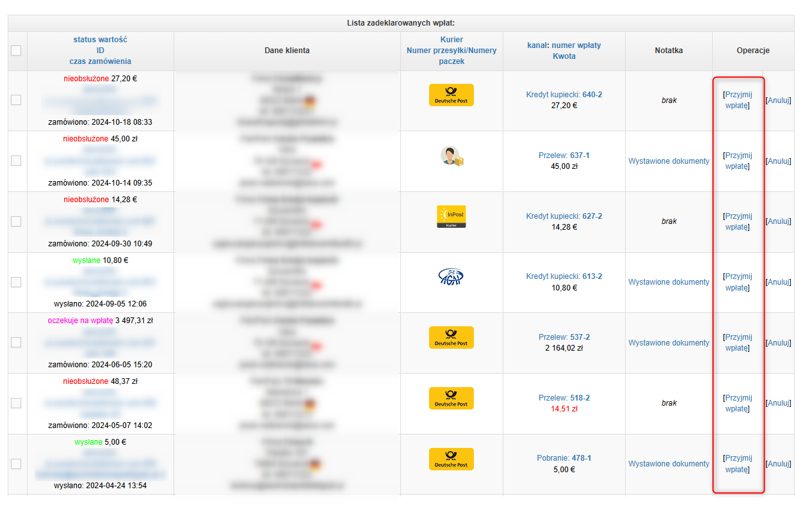Click Anuluj for payment 640-2
Image resolution: width=812 pixels, height=517 pixels.
pyautogui.click(x=779, y=100)
